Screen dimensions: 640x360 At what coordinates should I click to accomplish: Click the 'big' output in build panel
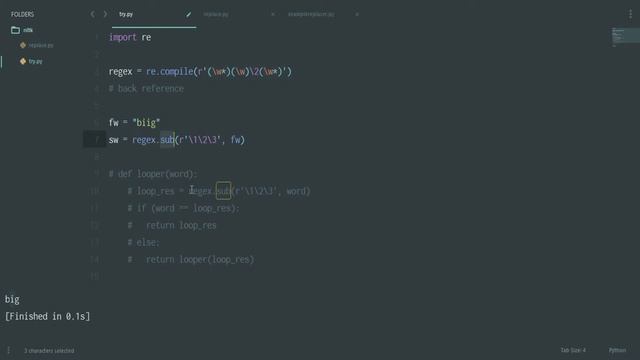tap(12, 300)
